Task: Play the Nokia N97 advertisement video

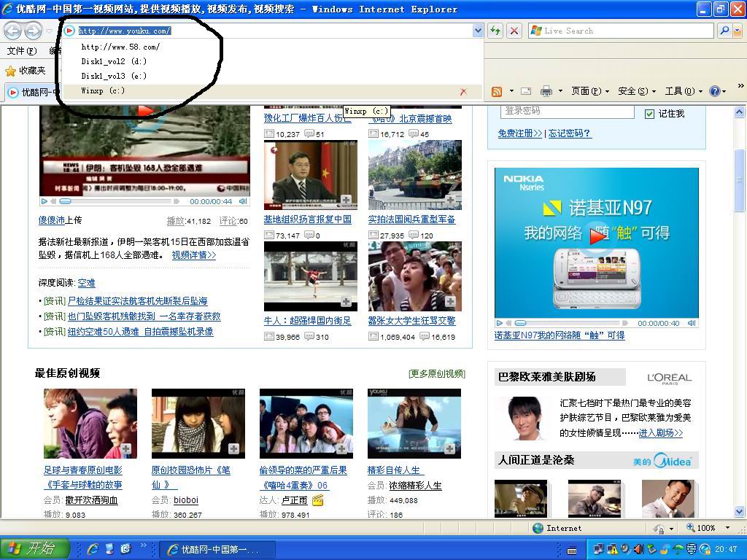Action: (500, 323)
